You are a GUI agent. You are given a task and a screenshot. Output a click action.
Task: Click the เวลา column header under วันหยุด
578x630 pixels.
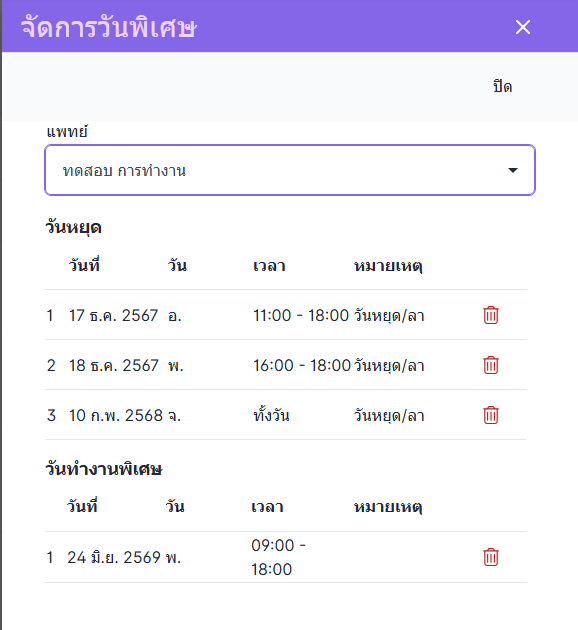269,266
